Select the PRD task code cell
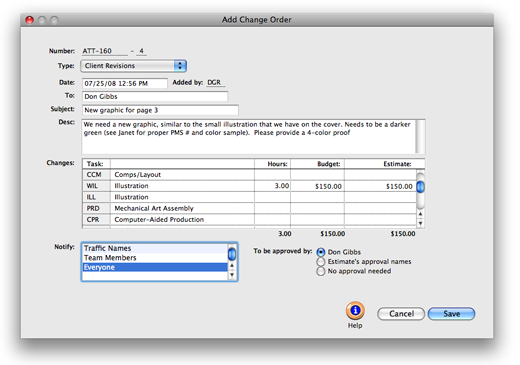The width and height of the screenshot is (520, 365). click(96, 208)
